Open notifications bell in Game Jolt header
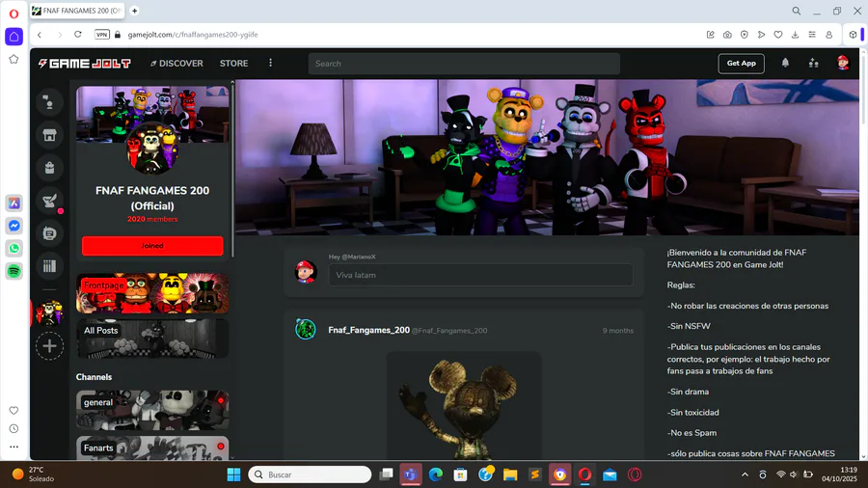The image size is (868, 488). tap(785, 63)
